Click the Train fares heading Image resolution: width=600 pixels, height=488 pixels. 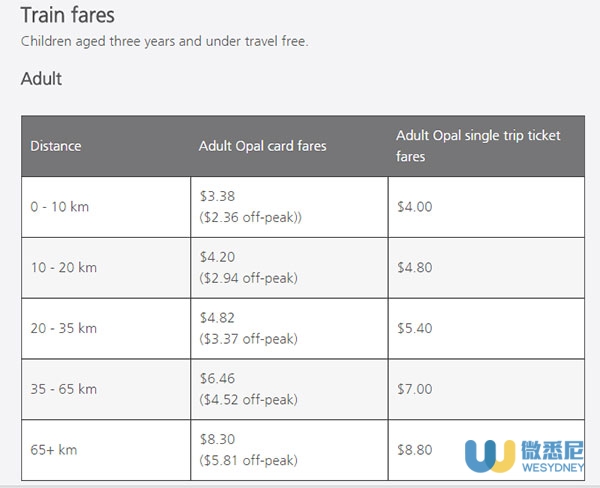[x=68, y=15]
